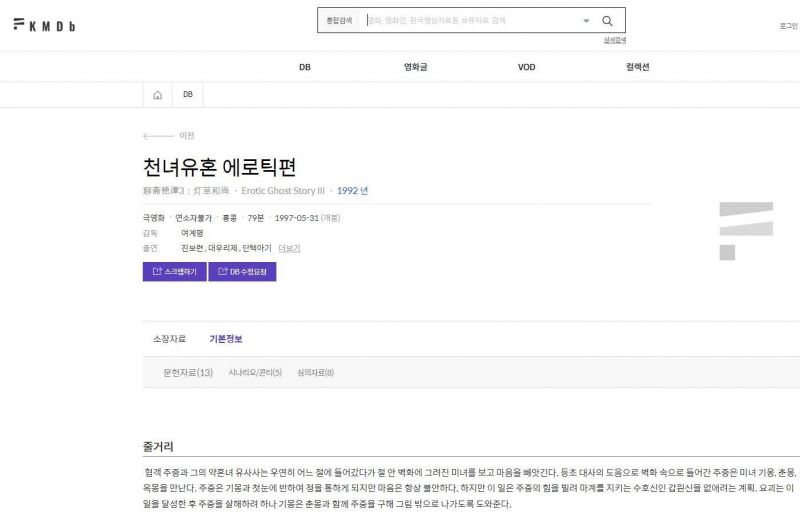This screenshot has height=512, width=800.
Task: Open the 컬렉션 menu
Action: click(x=637, y=67)
